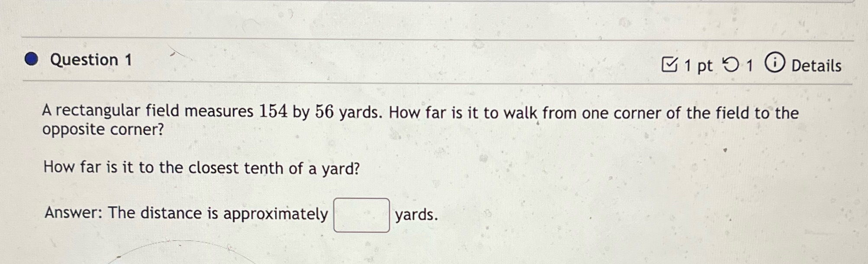
Task: Click the blue status dot beside Question 1
Action: click(32, 59)
